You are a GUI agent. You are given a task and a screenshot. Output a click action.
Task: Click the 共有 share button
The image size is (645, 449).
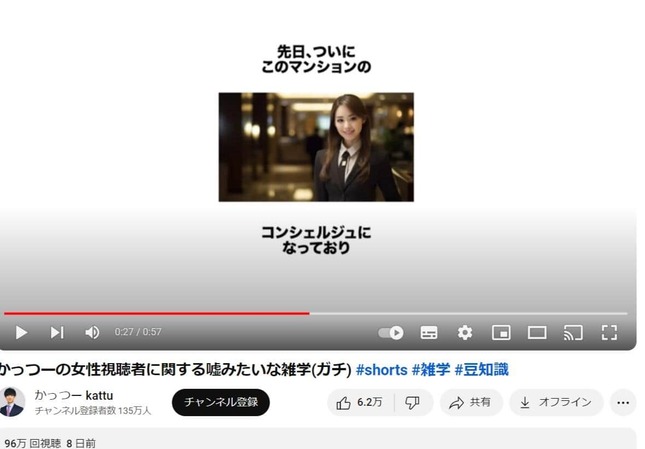coord(470,402)
